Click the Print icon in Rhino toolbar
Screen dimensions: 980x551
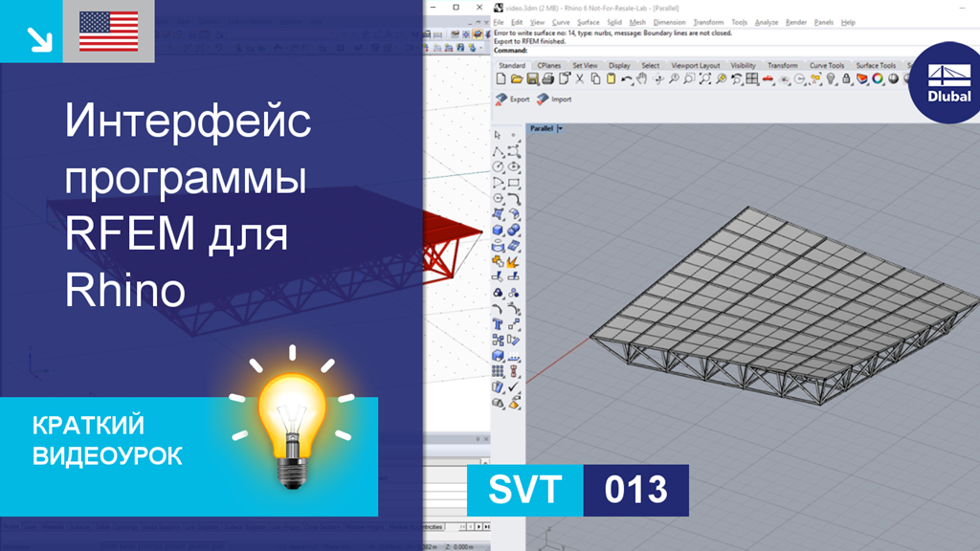pyautogui.click(x=547, y=79)
